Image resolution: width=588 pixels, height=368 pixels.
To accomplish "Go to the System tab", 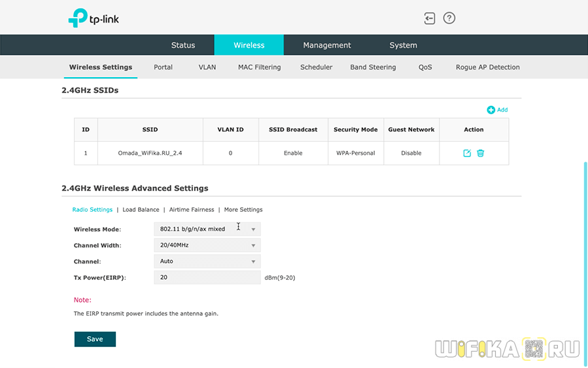I will tap(403, 45).
